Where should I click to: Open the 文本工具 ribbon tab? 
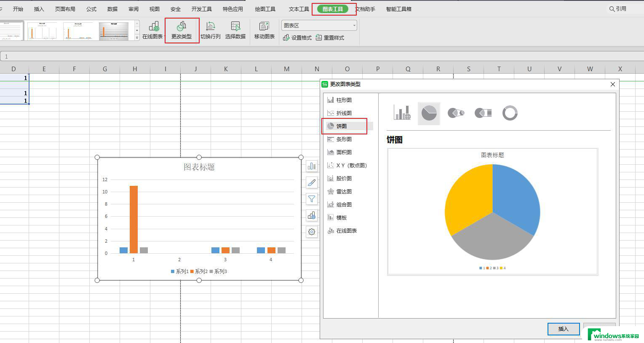click(299, 9)
